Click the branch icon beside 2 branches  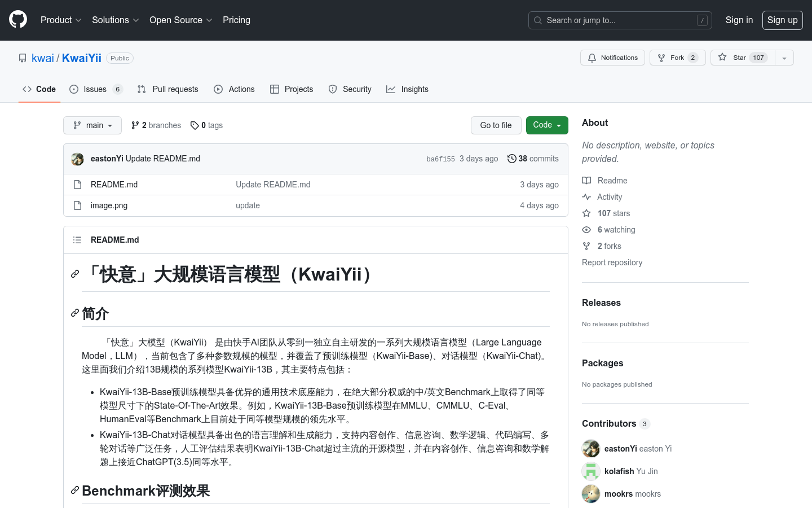point(135,125)
